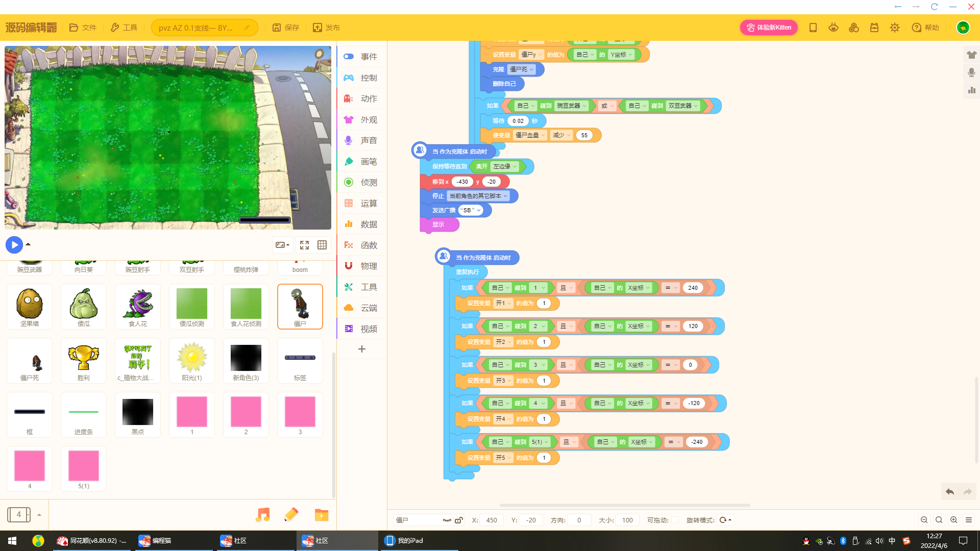
Task: Toggle 僵尸 sprite visibility eye
Action: point(447,520)
